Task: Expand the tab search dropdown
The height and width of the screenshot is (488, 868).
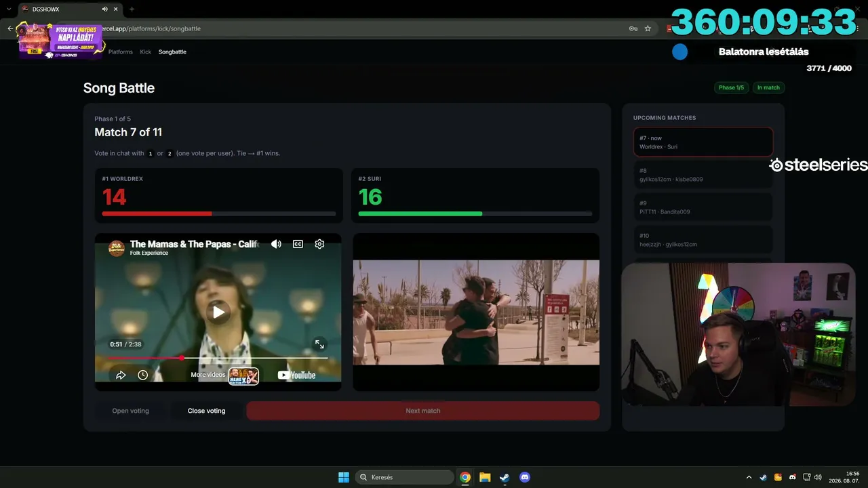Action: (8, 9)
